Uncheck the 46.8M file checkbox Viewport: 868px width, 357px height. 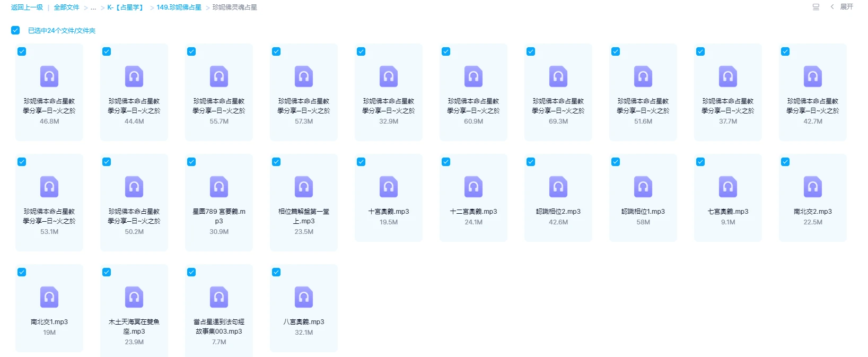click(x=22, y=51)
